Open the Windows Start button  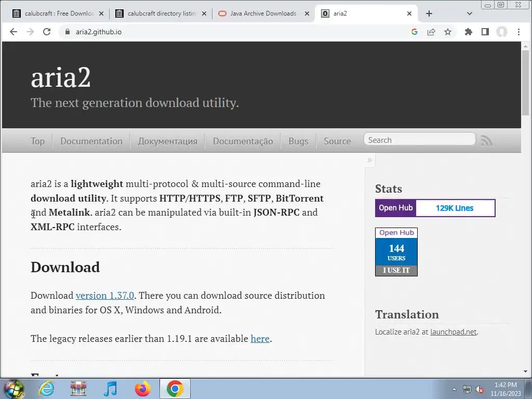click(x=14, y=389)
